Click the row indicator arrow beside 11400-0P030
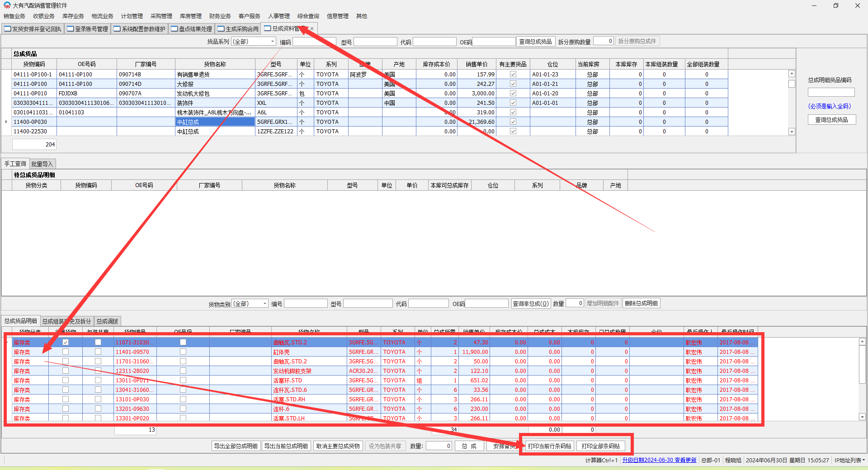The image size is (868, 470). [x=6, y=122]
